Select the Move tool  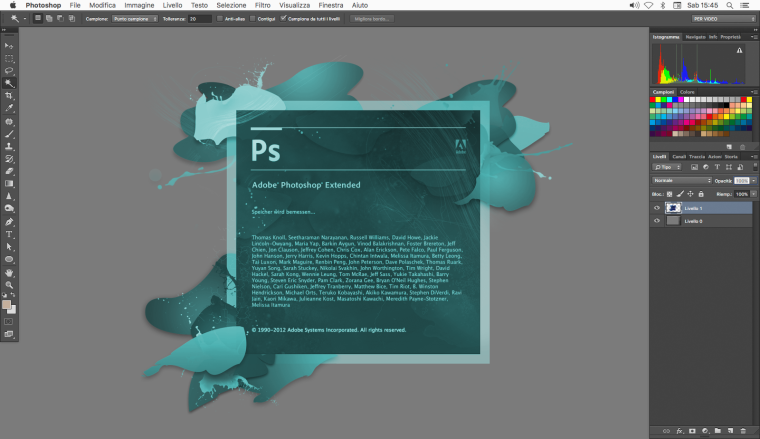coord(9,46)
